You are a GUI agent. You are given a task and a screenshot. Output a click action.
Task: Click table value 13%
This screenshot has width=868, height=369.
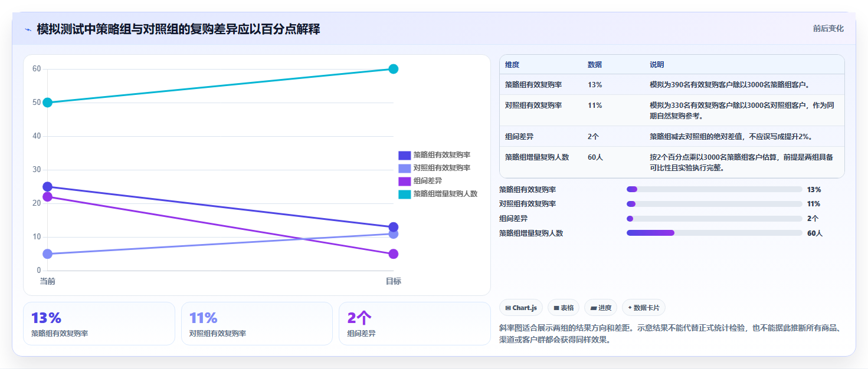tap(595, 84)
